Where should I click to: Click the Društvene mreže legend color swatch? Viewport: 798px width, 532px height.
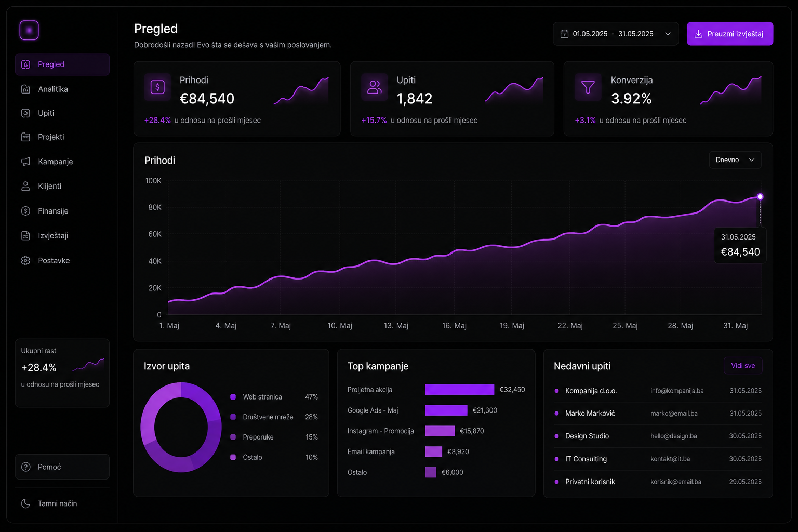[x=233, y=417]
